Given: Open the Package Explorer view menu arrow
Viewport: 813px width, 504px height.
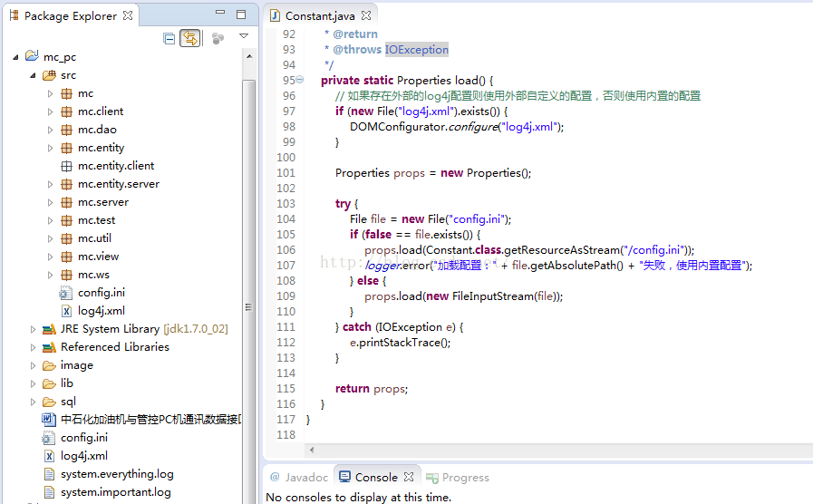Looking at the screenshot, I should pyautogui.click(x=244, y=35).
